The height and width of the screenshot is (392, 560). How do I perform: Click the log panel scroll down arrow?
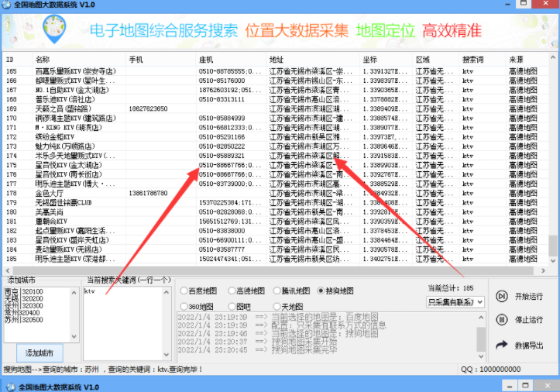click(481, 356)
